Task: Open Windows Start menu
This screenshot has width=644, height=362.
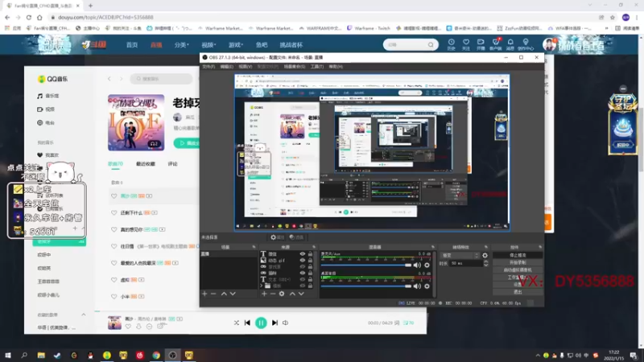Action: [x=8, y=355]
